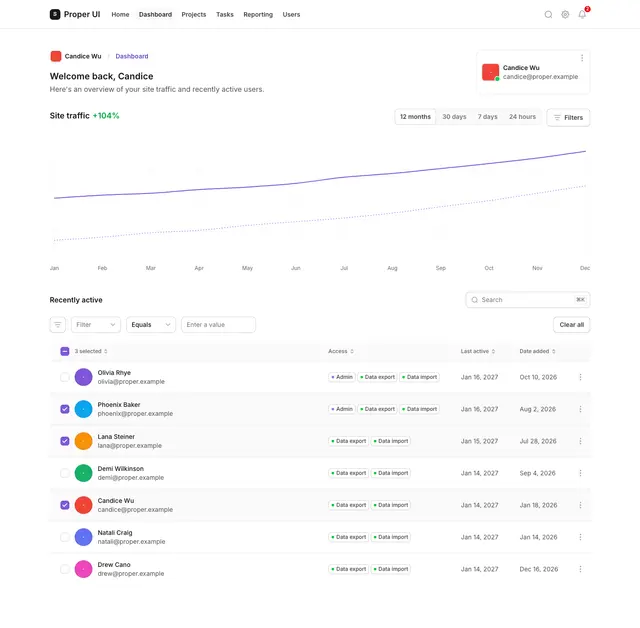Select the 12 months range tab
This screenshot has width=640, height=628.
coord(415,117)
